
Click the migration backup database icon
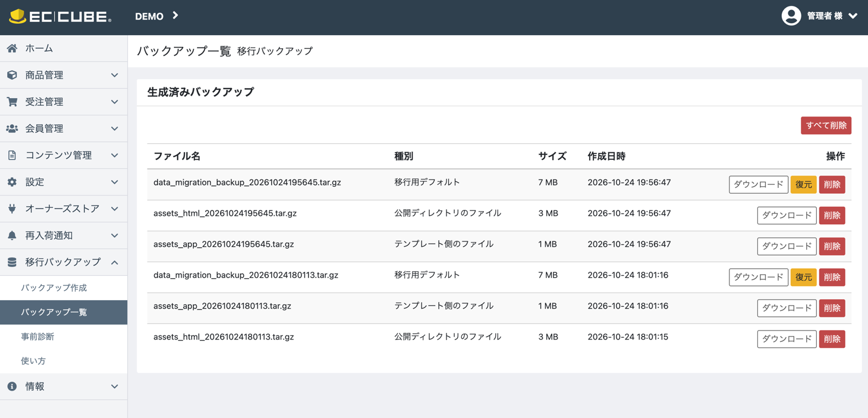pyautogui.click(x=12, y=262)
